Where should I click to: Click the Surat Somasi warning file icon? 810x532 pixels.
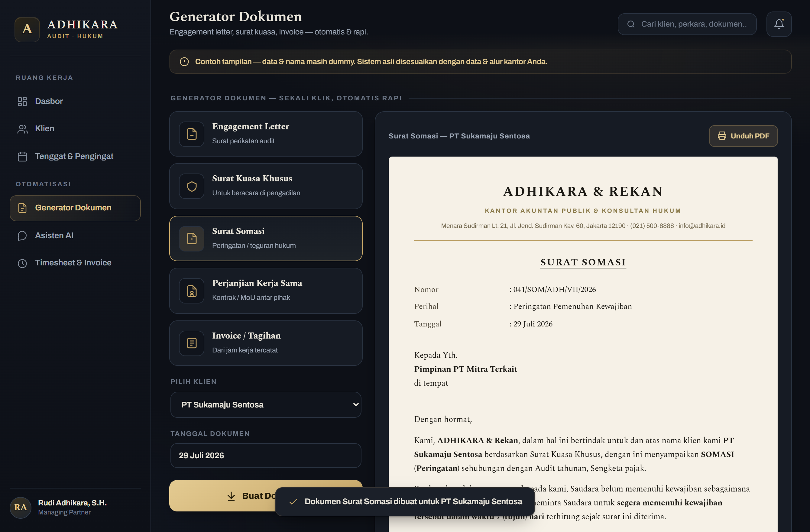click(192, 238)
